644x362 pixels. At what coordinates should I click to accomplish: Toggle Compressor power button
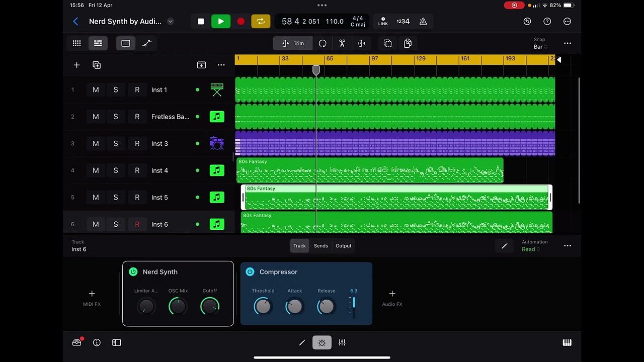(x=250, y=271)
